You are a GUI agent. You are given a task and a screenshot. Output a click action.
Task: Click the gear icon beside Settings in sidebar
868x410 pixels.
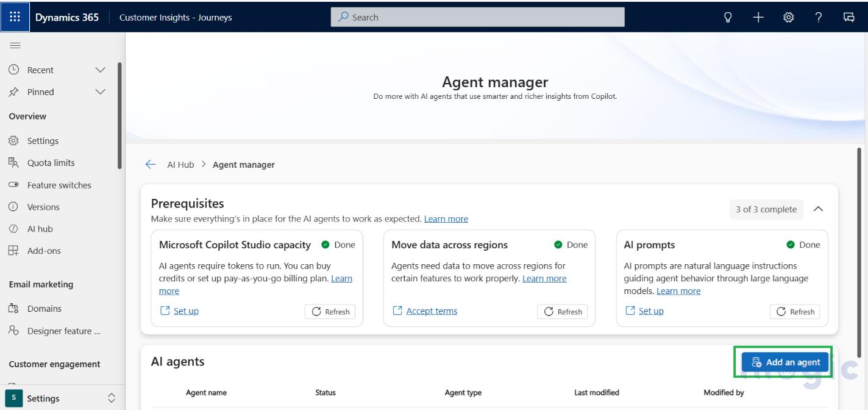[13, 140]
